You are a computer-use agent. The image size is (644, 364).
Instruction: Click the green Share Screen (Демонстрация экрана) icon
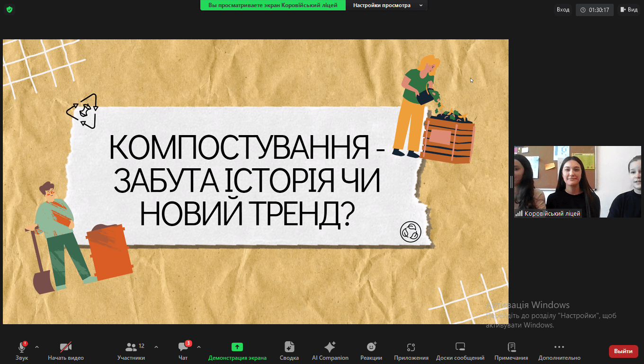237,347
